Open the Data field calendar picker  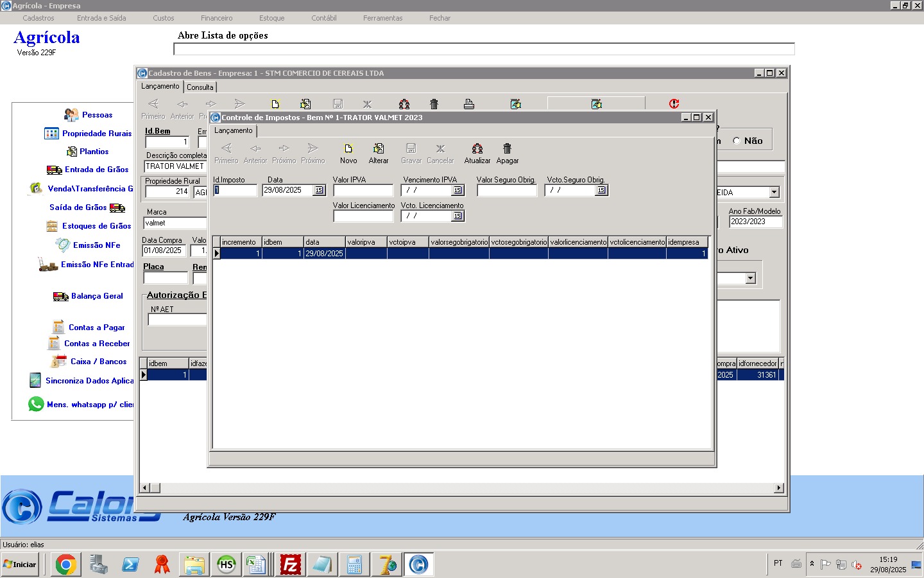319,190
